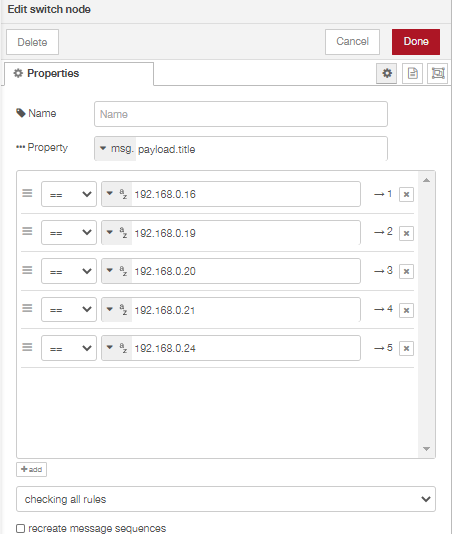Click the Cancel button
This screenshot has height=534, width=452.
(x=352, y=42)
